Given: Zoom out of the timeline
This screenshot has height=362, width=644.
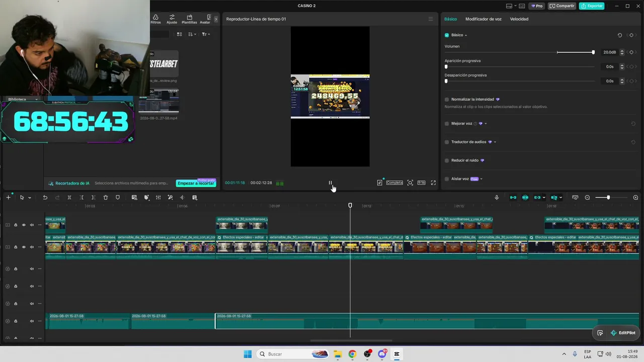Looking at the screenshot, I should pos(587,198).
